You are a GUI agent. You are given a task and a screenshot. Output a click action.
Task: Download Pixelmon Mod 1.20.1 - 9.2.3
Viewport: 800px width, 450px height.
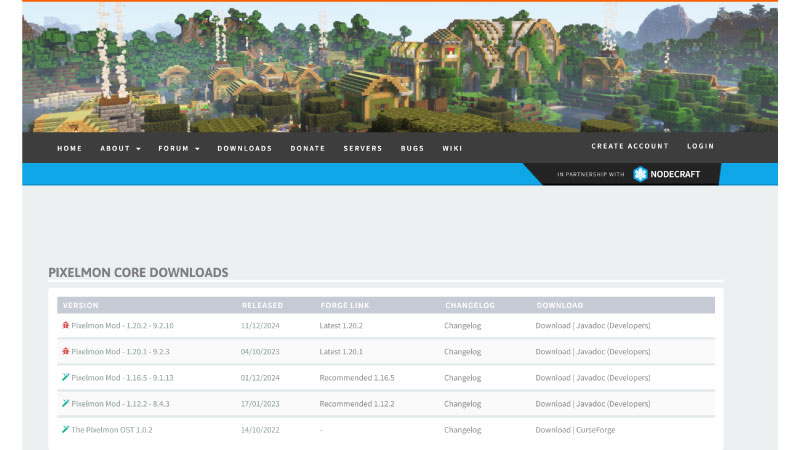553,352
